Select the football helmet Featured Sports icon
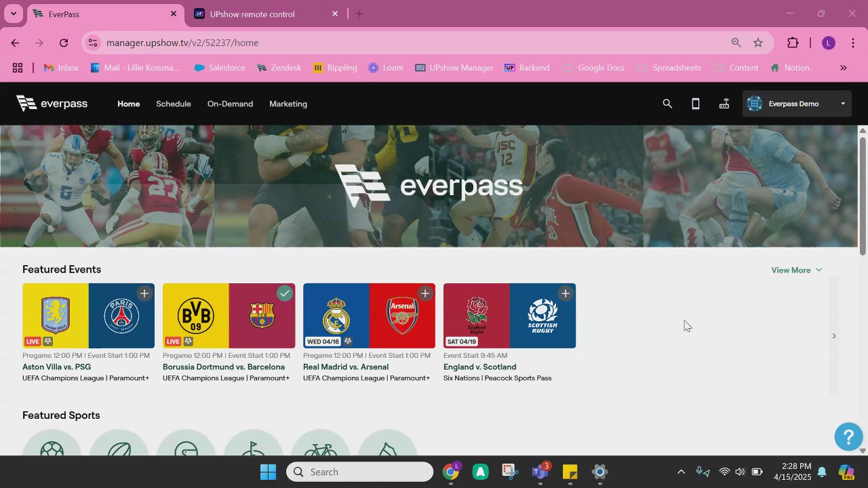Image resolution: width=868 pixels, height=488 pixels. pos(186,443)
